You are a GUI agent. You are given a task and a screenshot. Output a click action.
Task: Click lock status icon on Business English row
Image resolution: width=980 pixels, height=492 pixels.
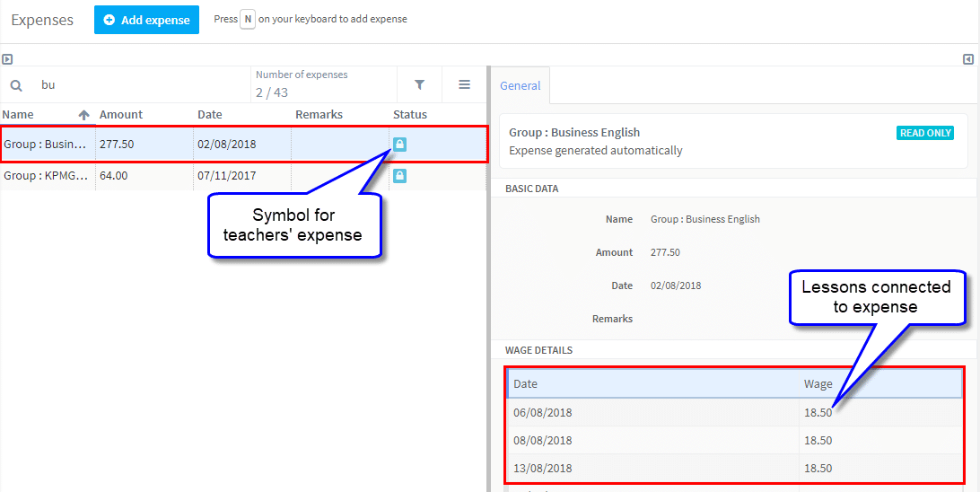click(400, 145)
